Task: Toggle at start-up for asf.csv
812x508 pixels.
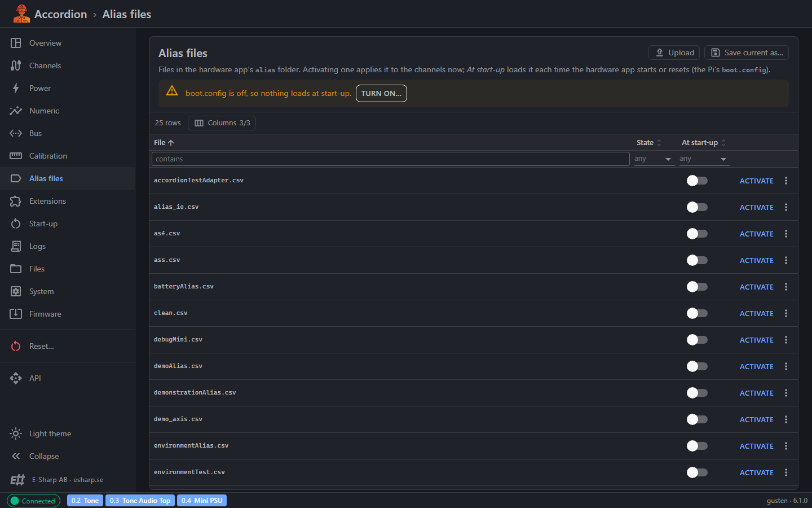Action: pos(697,234)
